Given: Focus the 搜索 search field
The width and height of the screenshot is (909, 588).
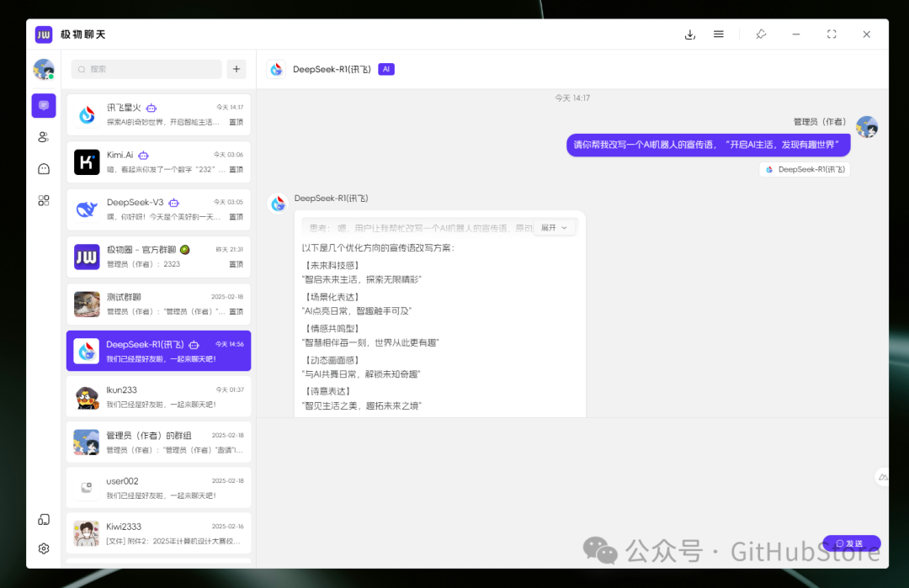Looking at the screenshot, I should pos(146,69).
